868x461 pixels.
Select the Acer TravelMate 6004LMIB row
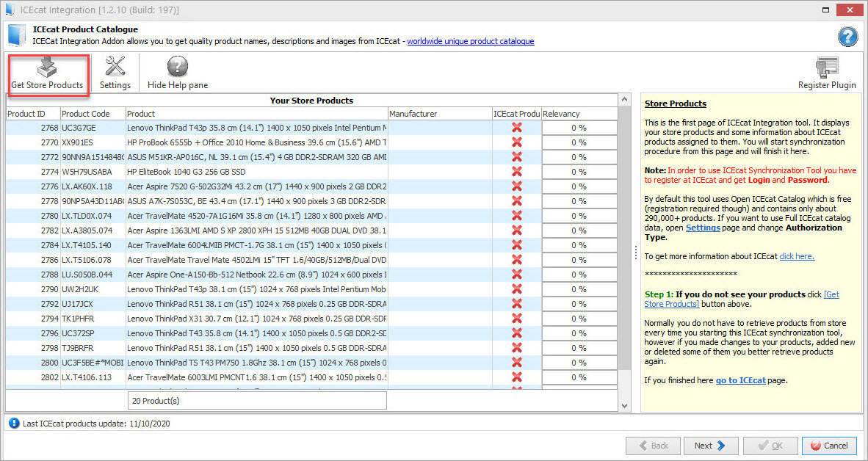(311, 245)
